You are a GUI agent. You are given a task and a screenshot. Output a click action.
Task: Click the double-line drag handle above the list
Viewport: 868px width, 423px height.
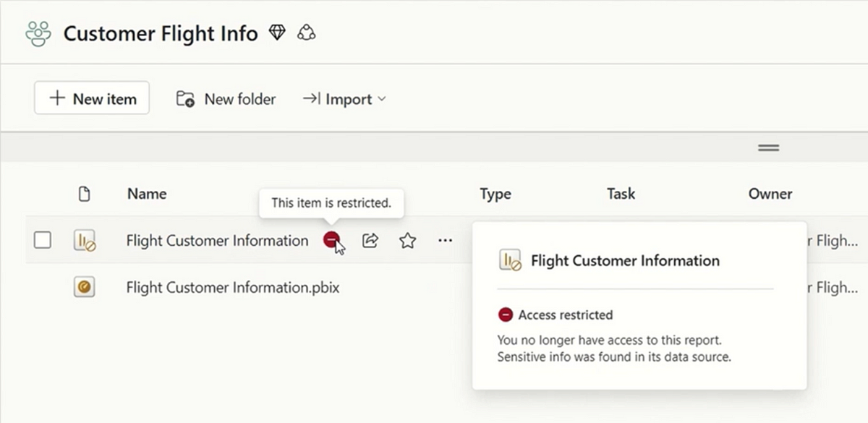pos(768,148)
